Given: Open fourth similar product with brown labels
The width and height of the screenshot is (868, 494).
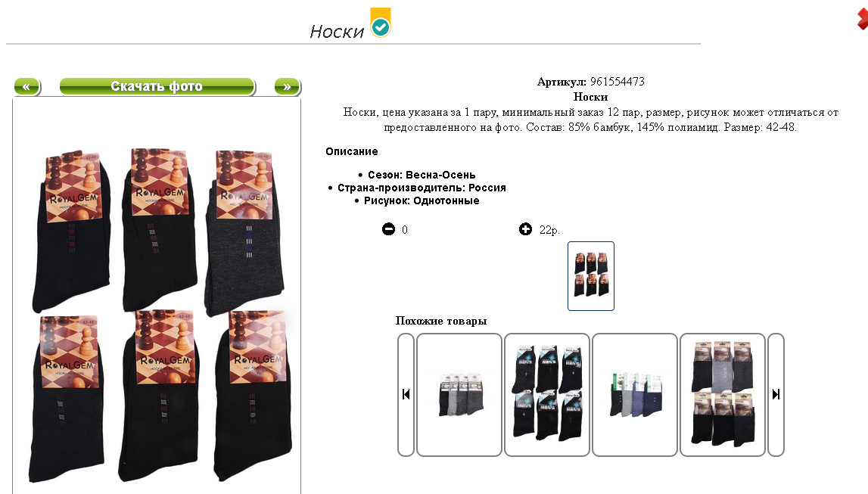Looking at the screenshot, I should tap(723, 395).
